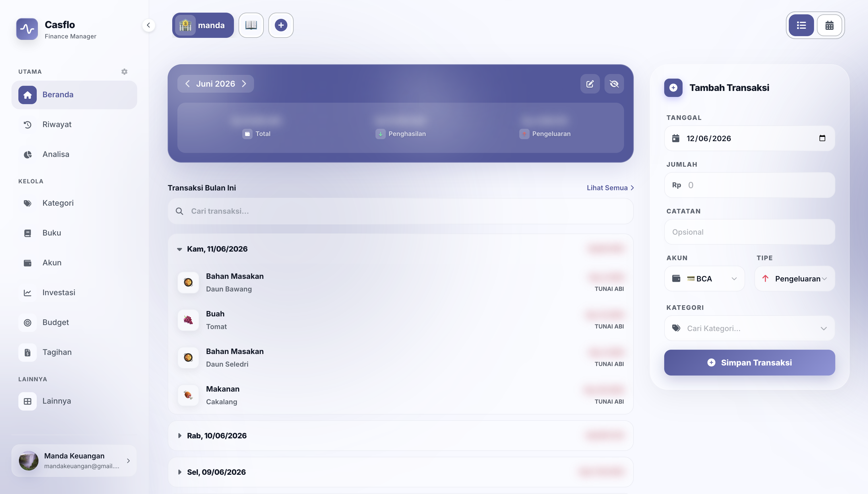Image resolution: width=868 pixels, height=494 pixels.
Task: Click the Pengeluaran up-arrow icon
Action: 524,134
